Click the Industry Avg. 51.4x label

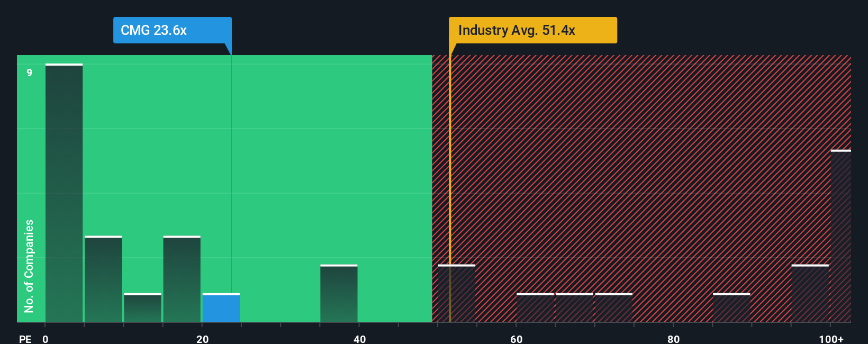point(533,30)
